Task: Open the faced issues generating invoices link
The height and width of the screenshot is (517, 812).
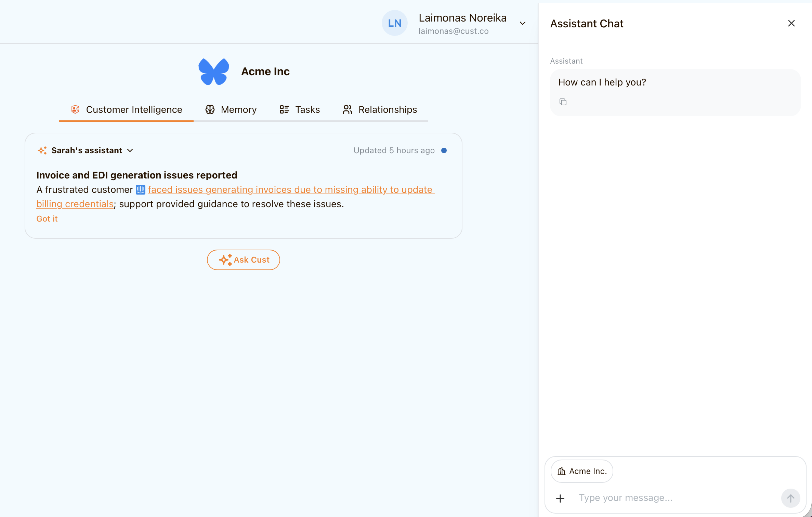Action: pyautogui.click(x=291, y=190)
